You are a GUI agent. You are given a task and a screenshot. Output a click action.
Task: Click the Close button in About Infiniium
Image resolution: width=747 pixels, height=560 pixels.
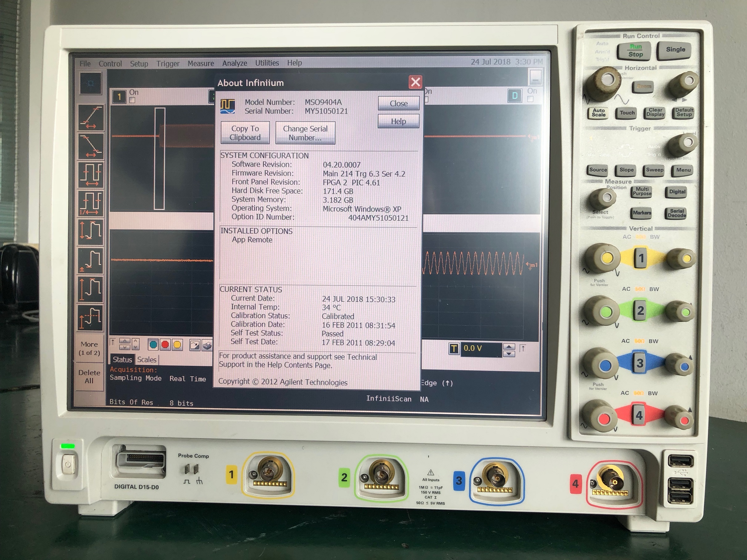pyautogui.click(x=399, y=103)
